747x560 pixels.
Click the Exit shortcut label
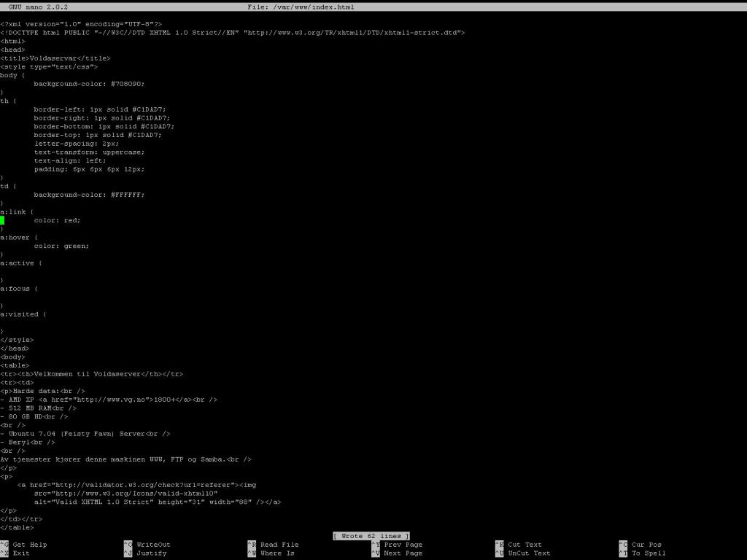click(21, 553)
